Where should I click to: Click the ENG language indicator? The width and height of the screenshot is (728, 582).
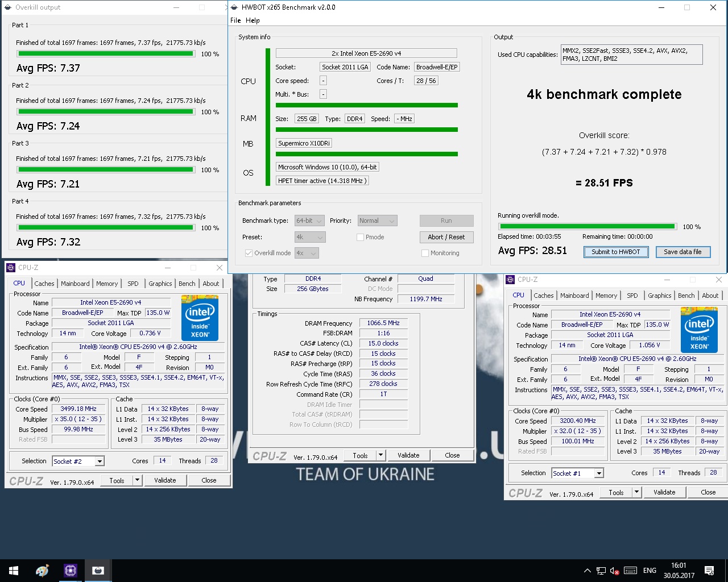[650, 571]
